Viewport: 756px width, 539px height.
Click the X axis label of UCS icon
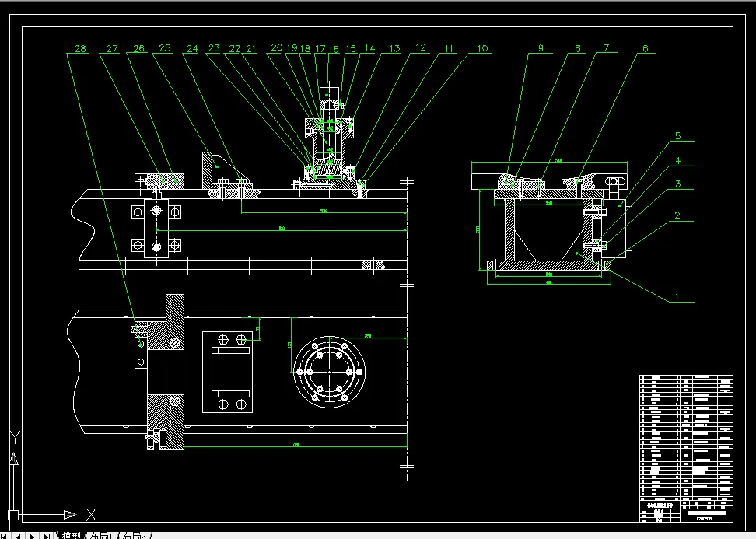91,515
